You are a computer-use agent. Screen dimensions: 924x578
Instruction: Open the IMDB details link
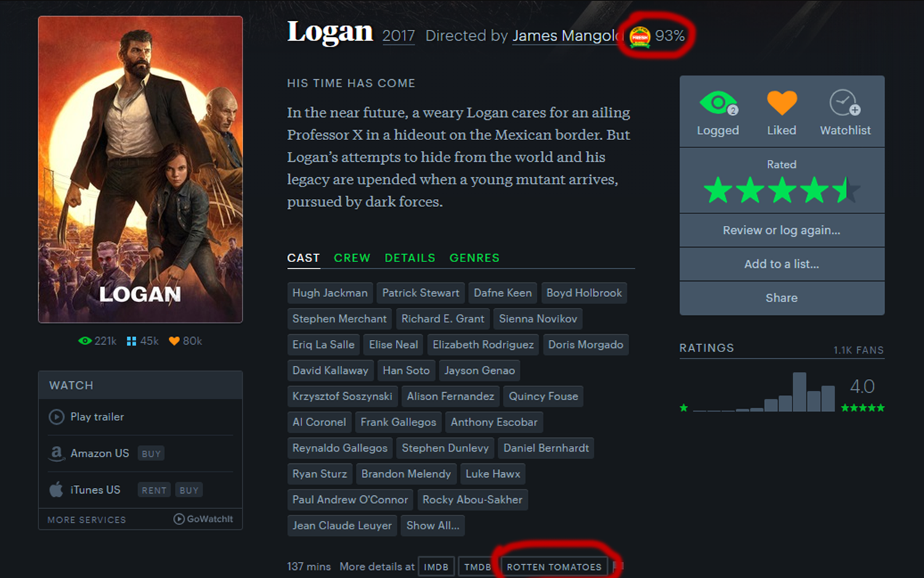(x=436, y=567)
